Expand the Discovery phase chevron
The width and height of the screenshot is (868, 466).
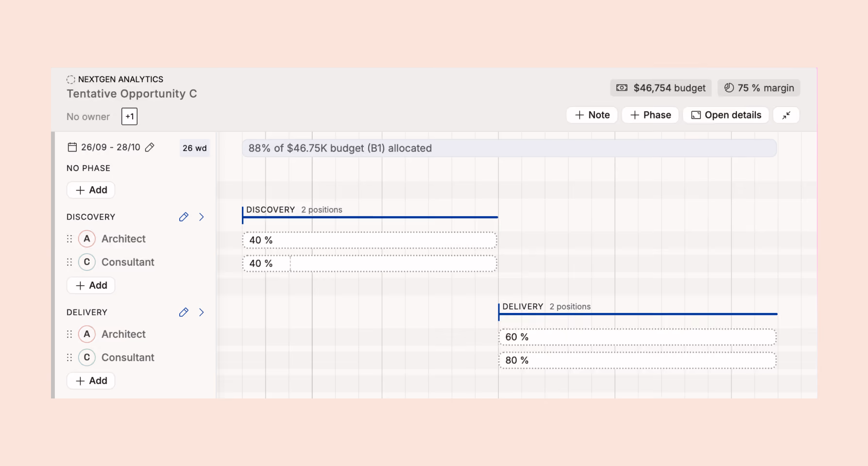point(202,217)
